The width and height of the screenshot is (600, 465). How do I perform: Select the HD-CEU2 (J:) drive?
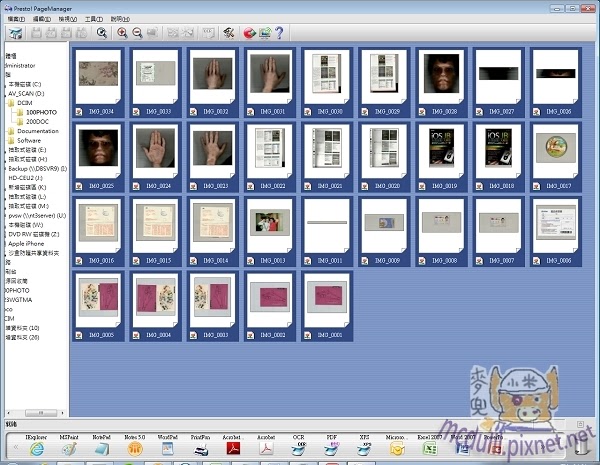(25, 178)
